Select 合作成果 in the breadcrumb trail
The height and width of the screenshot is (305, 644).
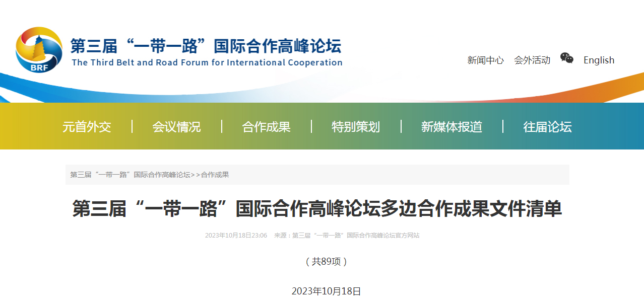[x=215, y=175]
